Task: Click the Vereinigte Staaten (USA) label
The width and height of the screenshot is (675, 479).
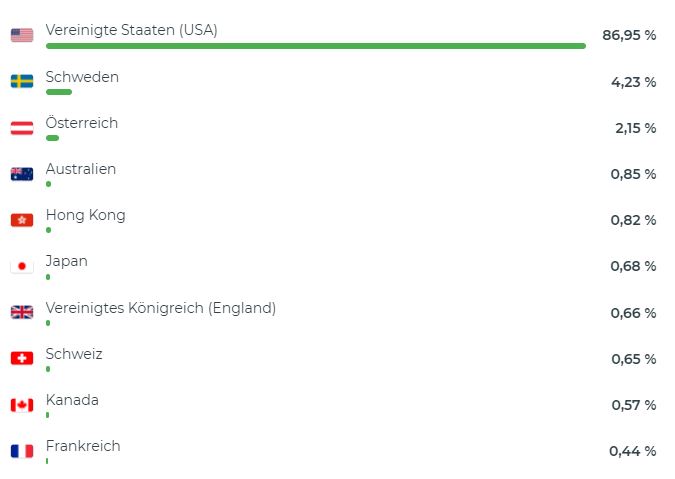Action: click(x=131, y=30)
